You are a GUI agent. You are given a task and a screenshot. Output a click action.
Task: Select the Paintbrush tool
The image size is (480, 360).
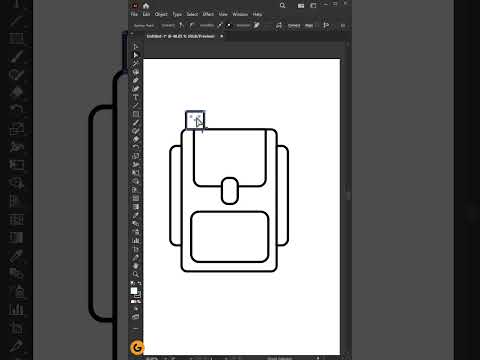point(136,122)
